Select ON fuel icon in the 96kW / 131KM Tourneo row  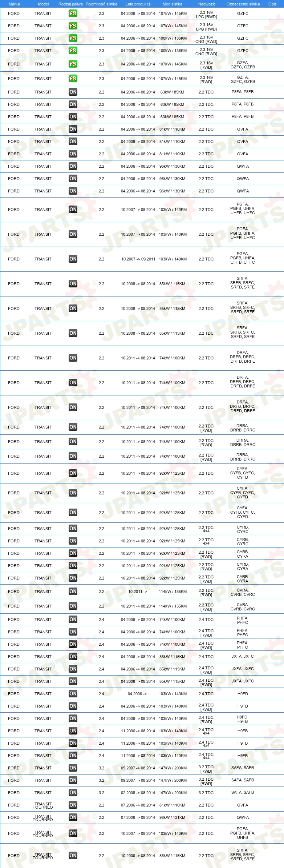tap(73, 817)
